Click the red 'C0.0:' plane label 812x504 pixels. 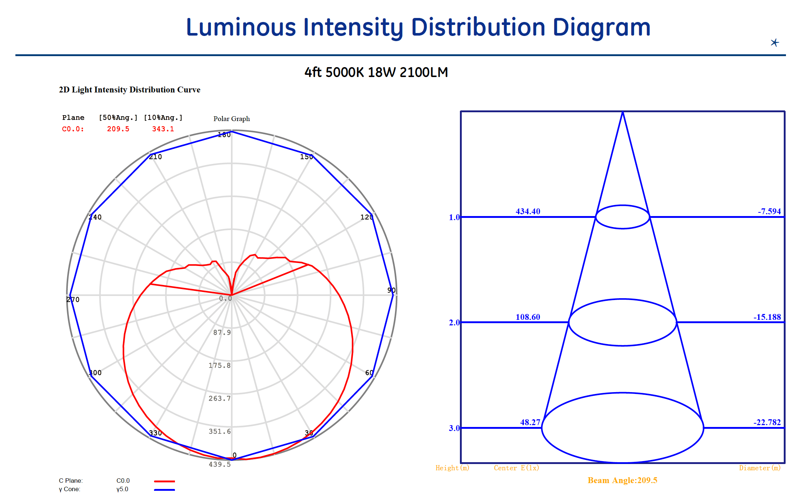pyautogui.click(x=73, y=129)
